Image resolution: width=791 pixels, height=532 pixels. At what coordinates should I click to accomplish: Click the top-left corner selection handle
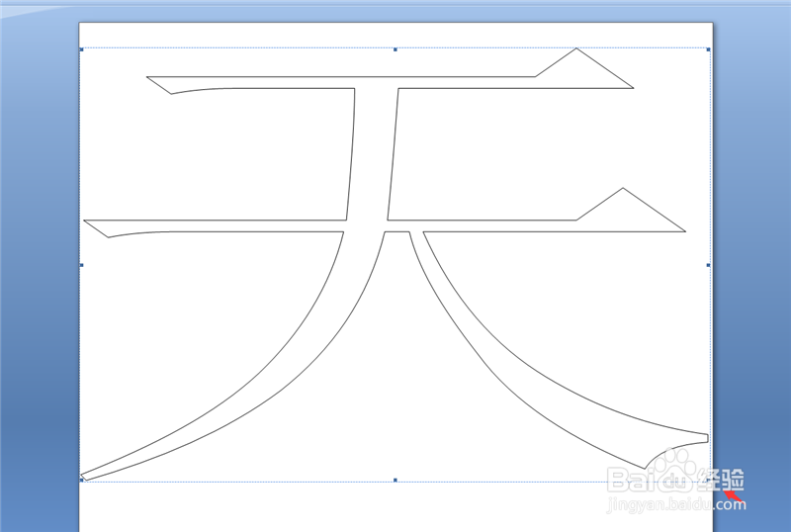click(81, 49)
